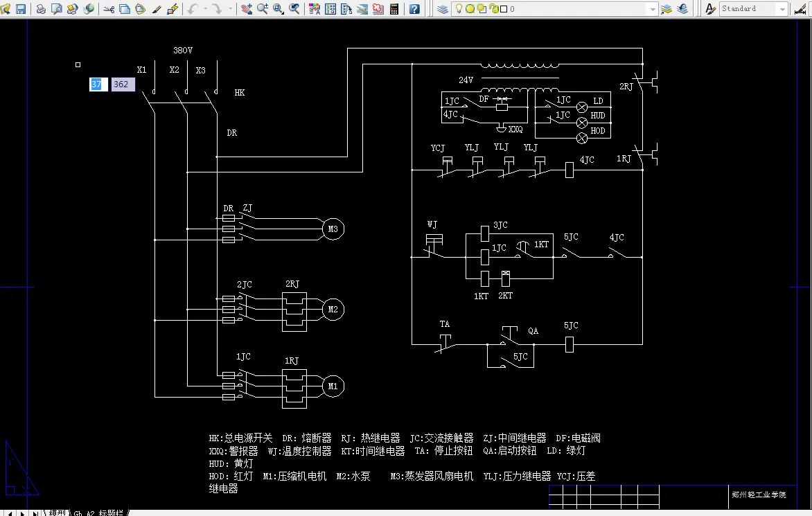This screenshot has width=812, height=516.
Task: Click the M2 motor symbol
Action: [x=333, y=310]
